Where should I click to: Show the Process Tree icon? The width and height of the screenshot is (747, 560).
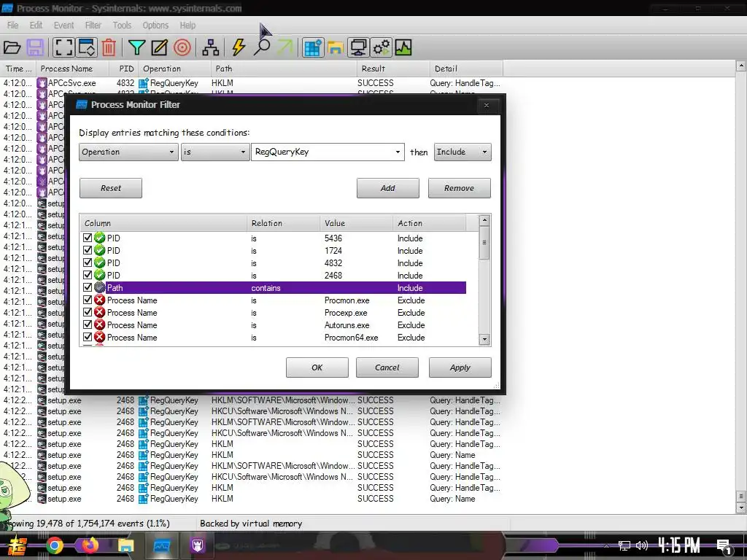pos(211,47)
